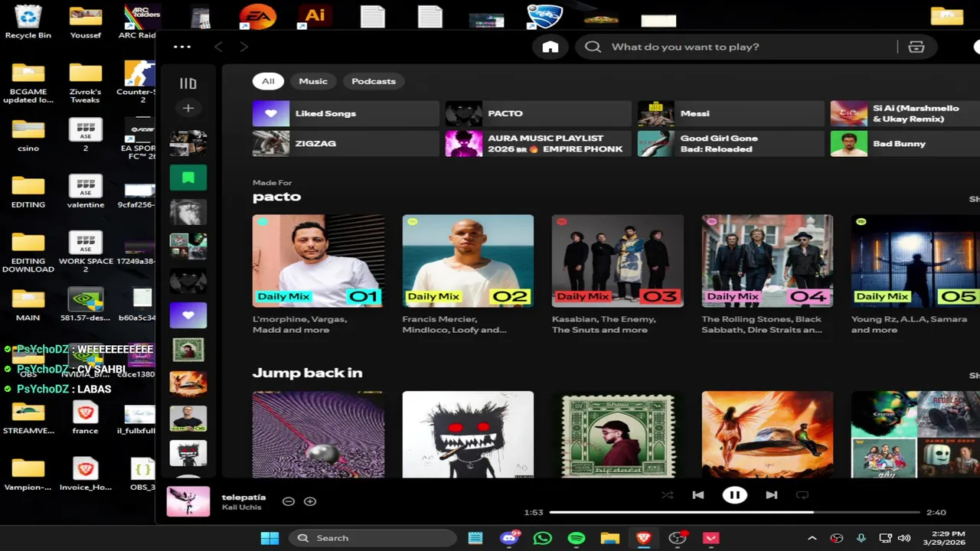The width and height of the screenshot is (980, 551).
Task: Open the green stamp cover album
Action: tap(618, 435)
